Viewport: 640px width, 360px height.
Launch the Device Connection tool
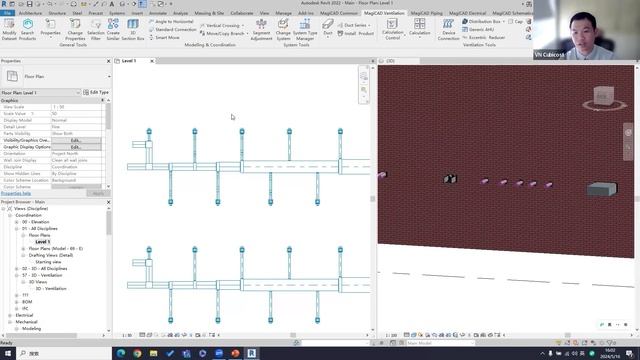tap(448, 29)
